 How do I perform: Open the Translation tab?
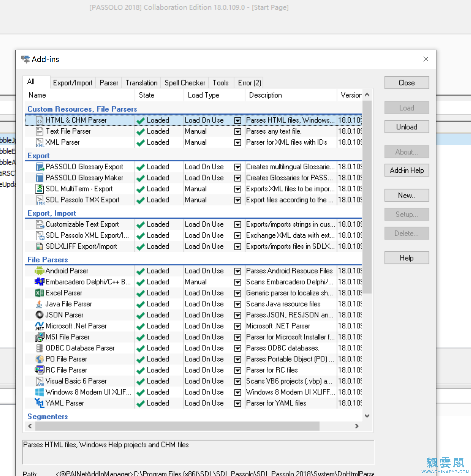coord(141,83)
